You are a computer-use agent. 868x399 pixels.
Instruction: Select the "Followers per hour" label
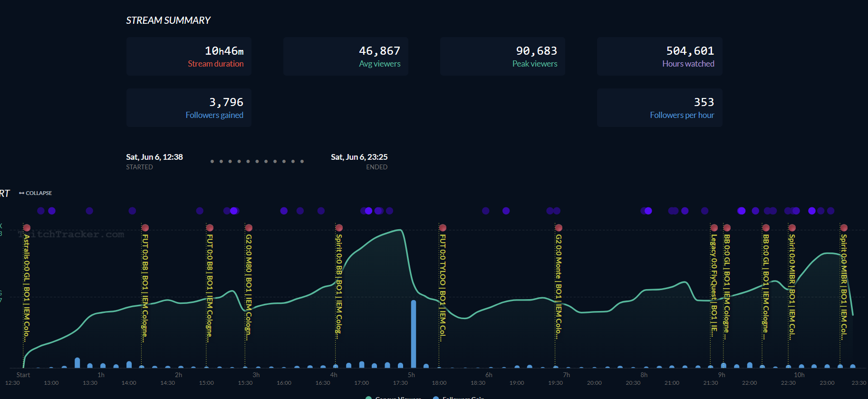click(x=682, y=115)
